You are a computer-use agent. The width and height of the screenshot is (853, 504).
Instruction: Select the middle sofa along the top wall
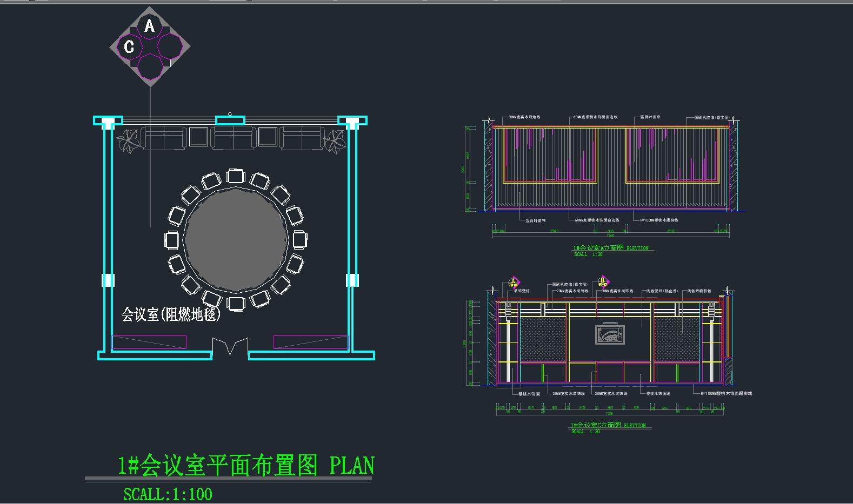coord(232,138)
